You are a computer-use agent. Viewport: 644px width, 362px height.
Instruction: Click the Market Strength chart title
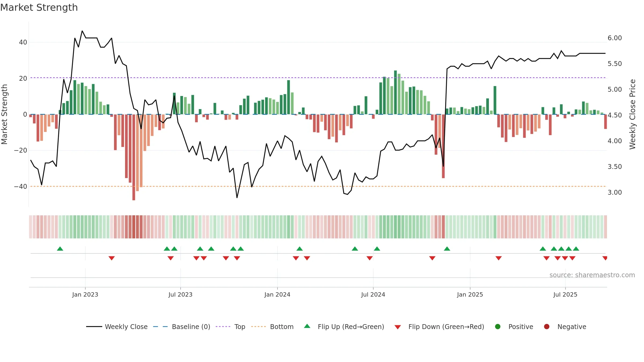click(39, 8)
